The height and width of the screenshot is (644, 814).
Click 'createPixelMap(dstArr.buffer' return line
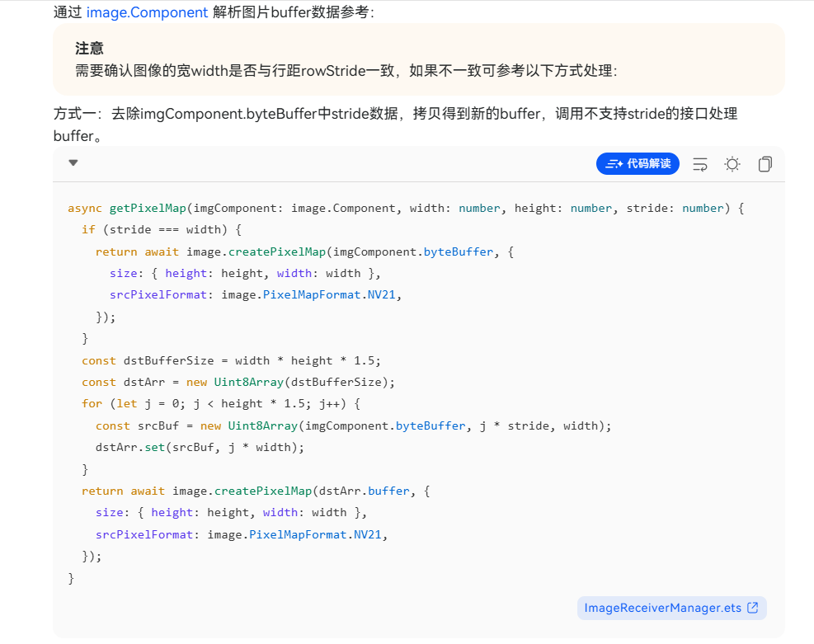click(x=256, y=491)
